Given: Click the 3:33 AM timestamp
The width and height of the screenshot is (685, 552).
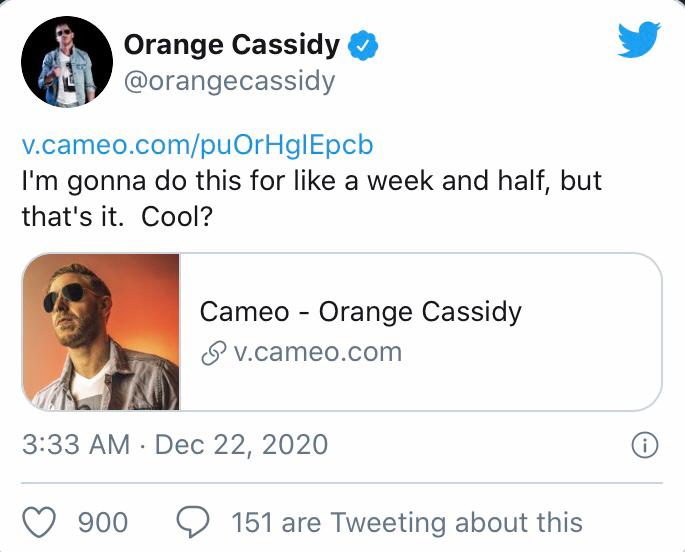Looking at the screenshot, I should pos(76,444).
